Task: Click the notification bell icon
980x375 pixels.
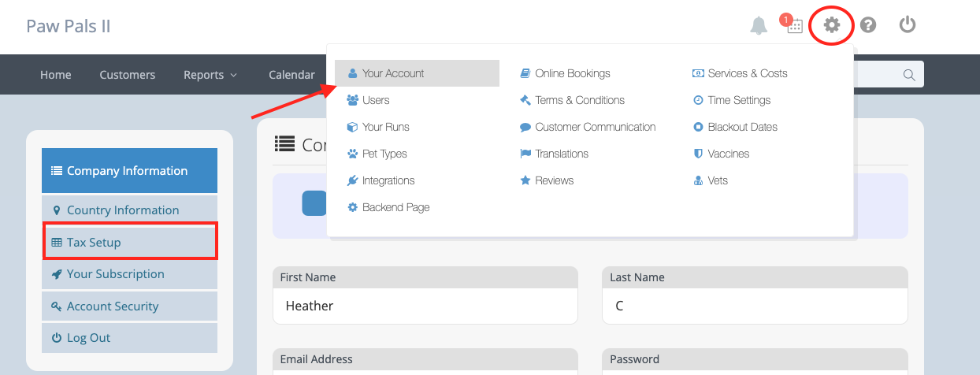Action: 759,25
